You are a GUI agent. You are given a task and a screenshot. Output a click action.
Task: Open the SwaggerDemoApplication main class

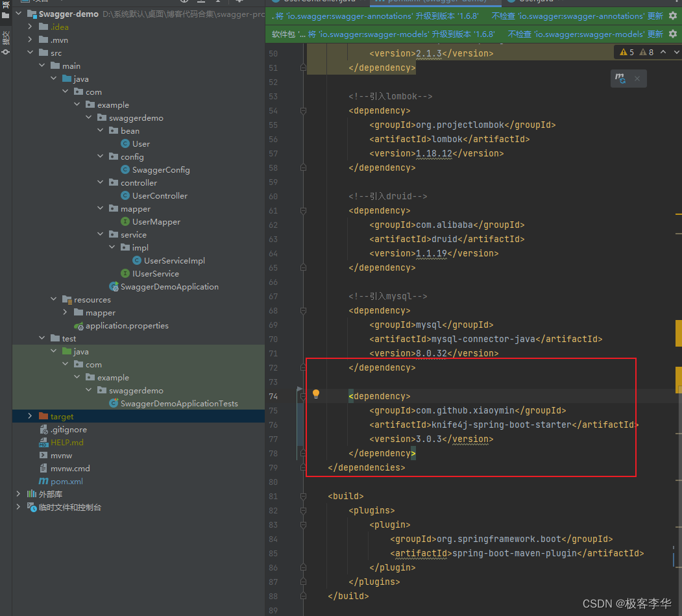[x=169, y=287]
